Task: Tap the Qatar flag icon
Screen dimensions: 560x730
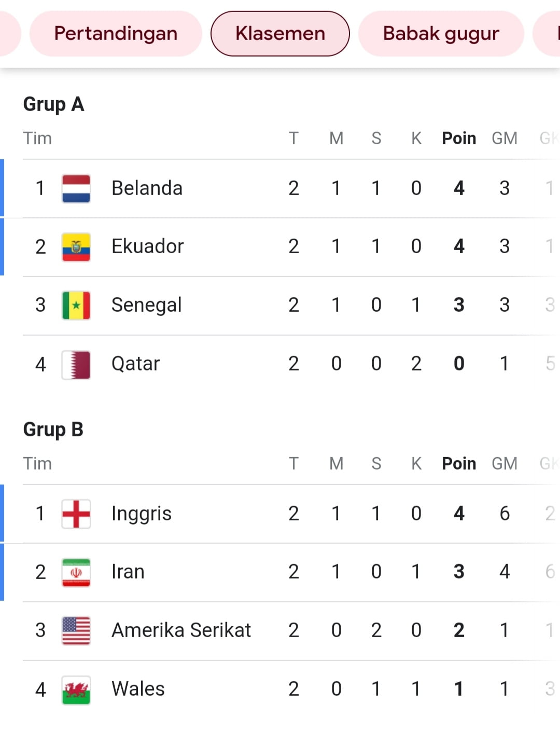Action: [76, 365]
